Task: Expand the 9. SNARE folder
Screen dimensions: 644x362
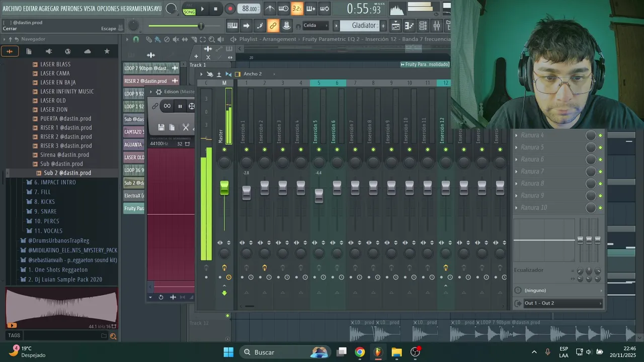Action: coord(45,212)
